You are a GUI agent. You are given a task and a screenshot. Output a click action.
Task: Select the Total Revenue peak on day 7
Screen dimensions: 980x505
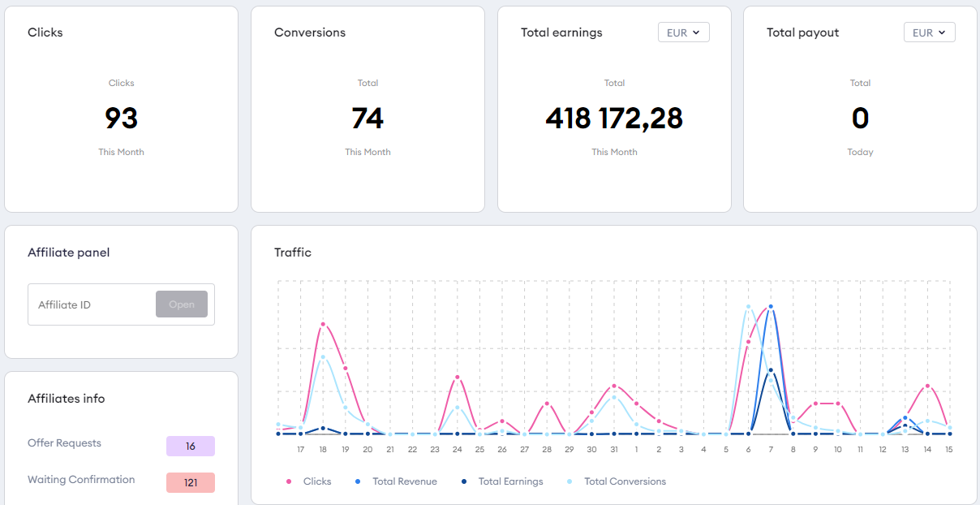tap(771, 307)
